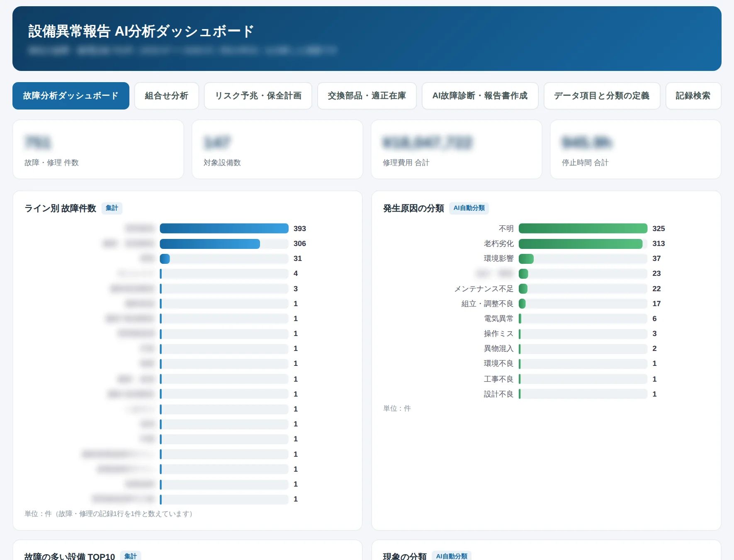Image resolution: width=734 pixels, height=560 pixels.
Task: Click the 異物混入 label
Action: coord(498,348)
